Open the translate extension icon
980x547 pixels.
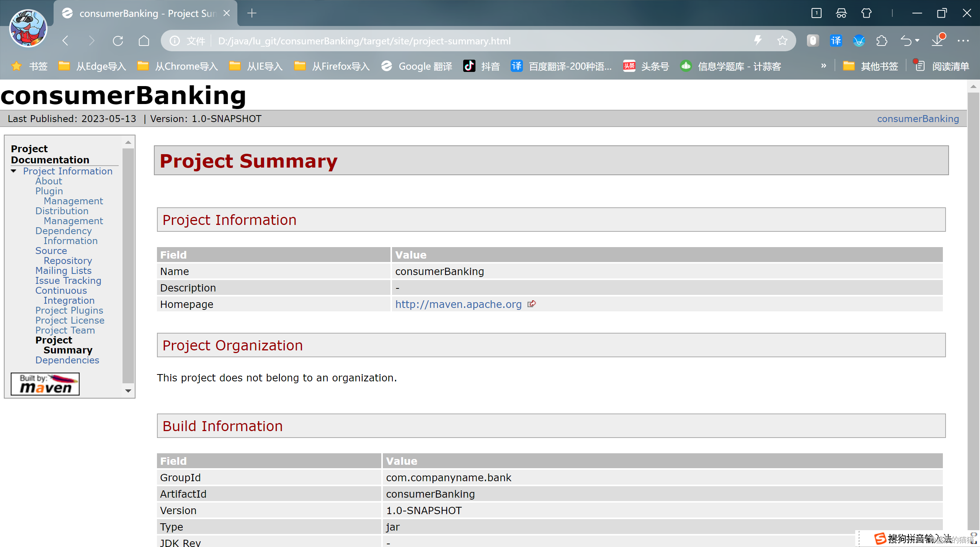click(836, 41)
